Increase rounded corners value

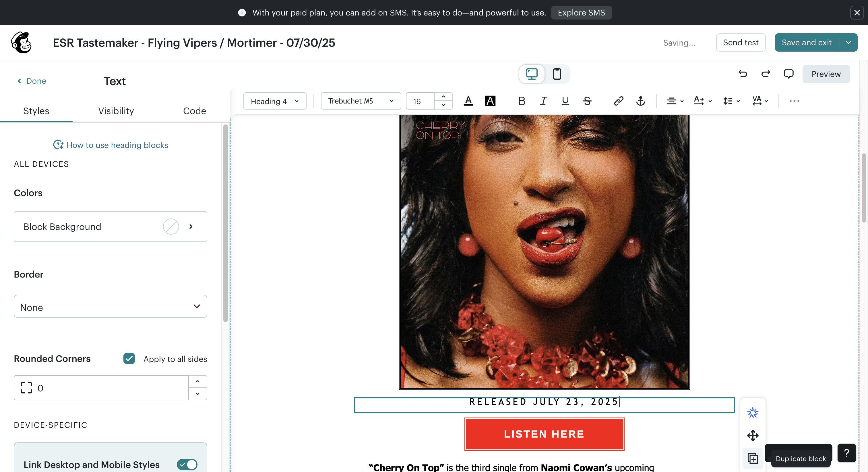pos(197,381)
